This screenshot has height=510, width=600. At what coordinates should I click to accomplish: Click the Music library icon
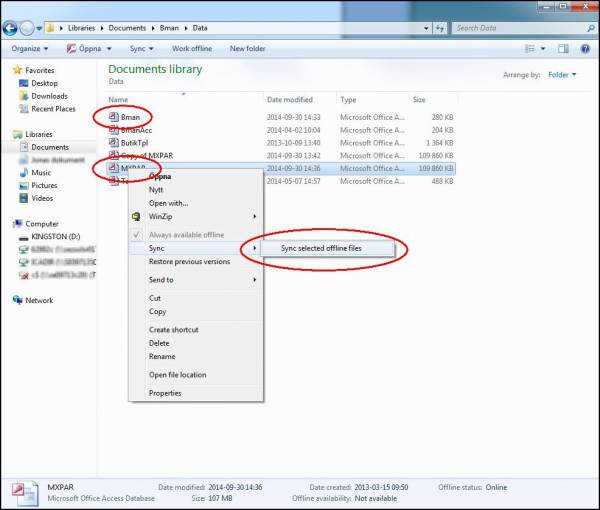(23, 172)
